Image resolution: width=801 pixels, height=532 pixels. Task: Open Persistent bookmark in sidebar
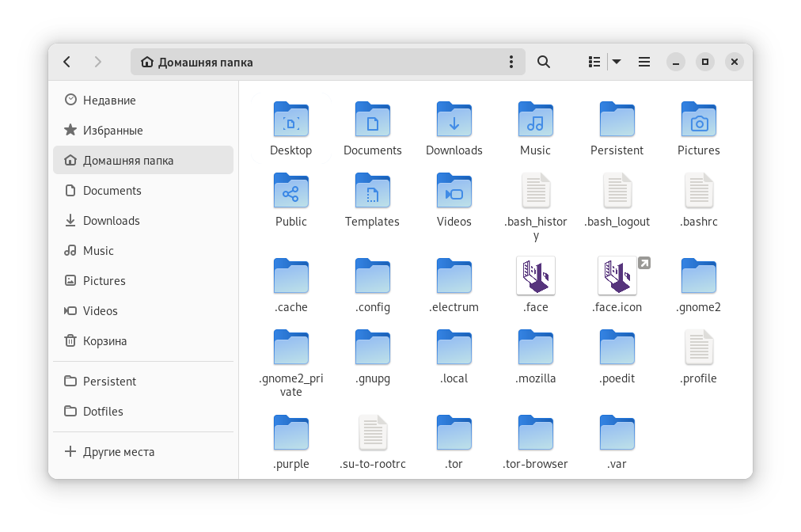coord(109,382)
